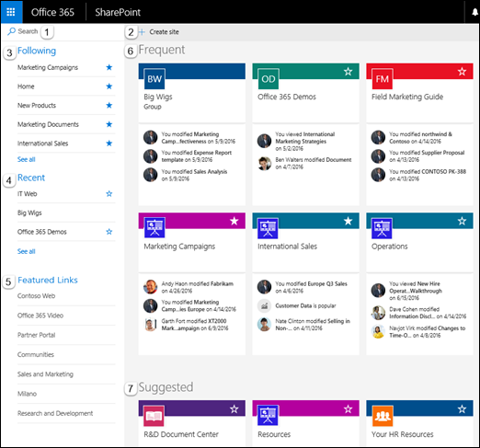Click the plus icon beside Create site

click(x=142, y=31)
